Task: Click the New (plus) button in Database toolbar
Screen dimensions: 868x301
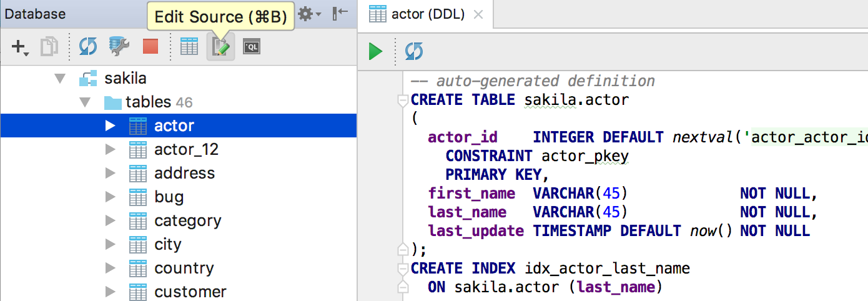Action: (20, 47)
